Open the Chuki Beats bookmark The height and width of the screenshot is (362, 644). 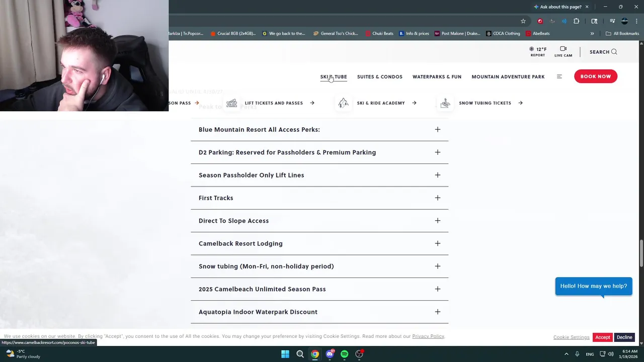pyautogui.click(x=379, y=34)
